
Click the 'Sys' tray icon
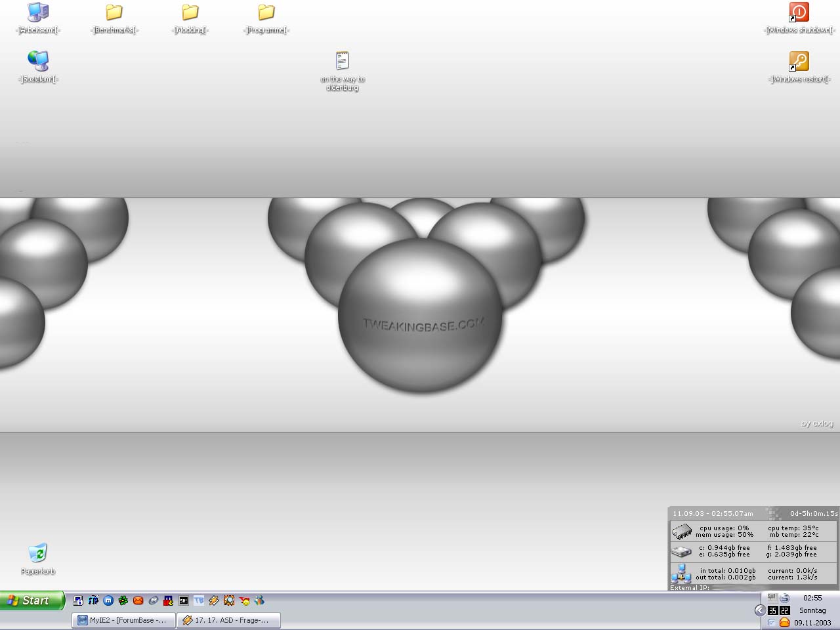pyautogui.click(x=773, y=598)
